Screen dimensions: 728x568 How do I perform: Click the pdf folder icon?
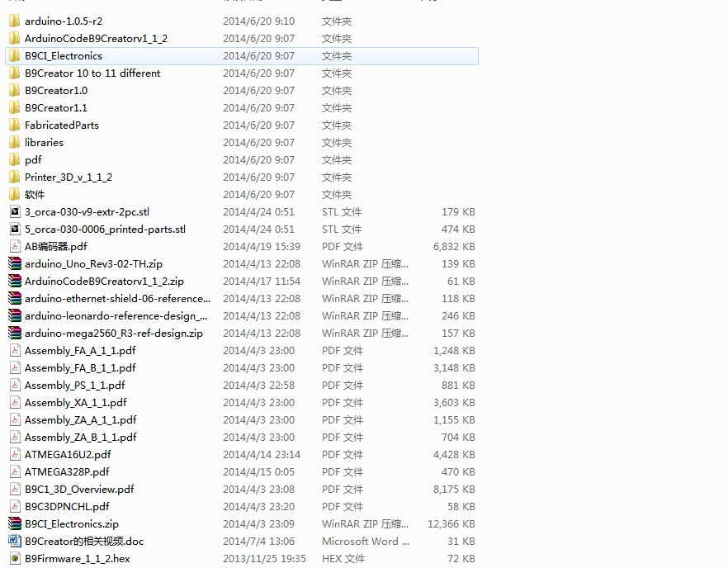pyautogui.click(x=14, y=160)
